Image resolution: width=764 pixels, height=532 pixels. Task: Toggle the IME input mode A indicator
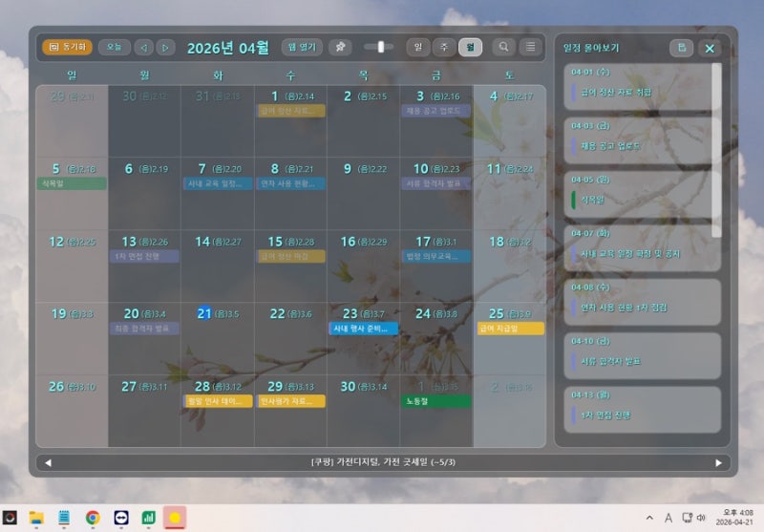(668, 518)
